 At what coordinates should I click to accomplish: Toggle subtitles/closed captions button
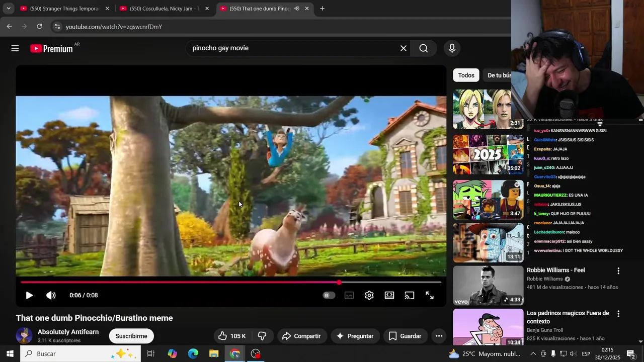point(349,295)
